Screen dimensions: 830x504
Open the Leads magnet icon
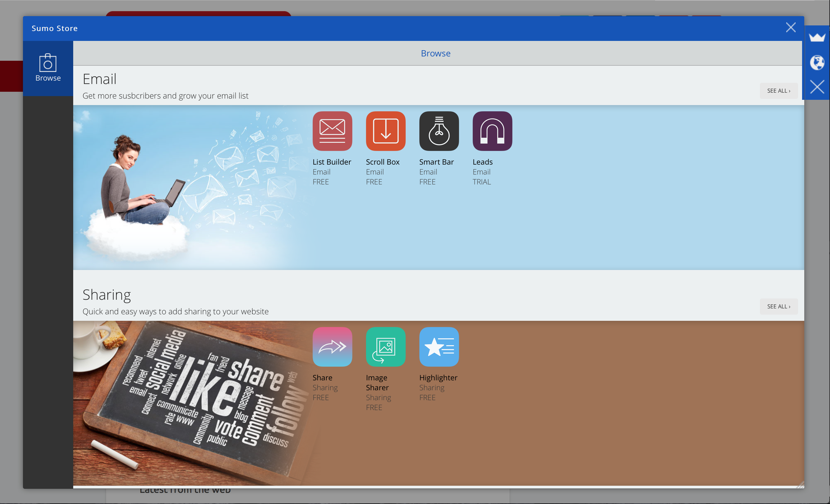(492, 131)
